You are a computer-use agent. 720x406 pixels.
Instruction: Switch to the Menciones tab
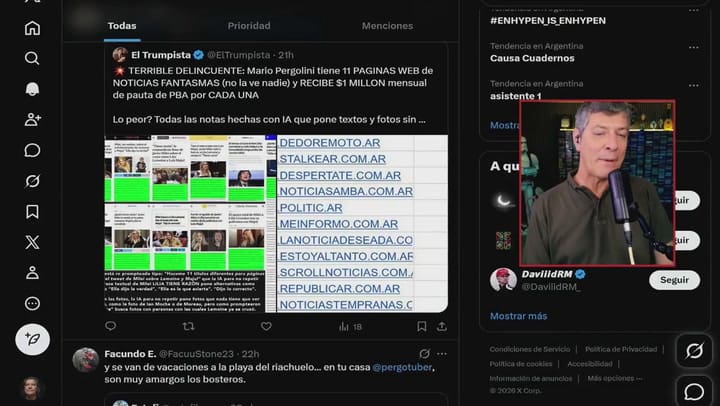pyautogui.click(x=387, y=26)
